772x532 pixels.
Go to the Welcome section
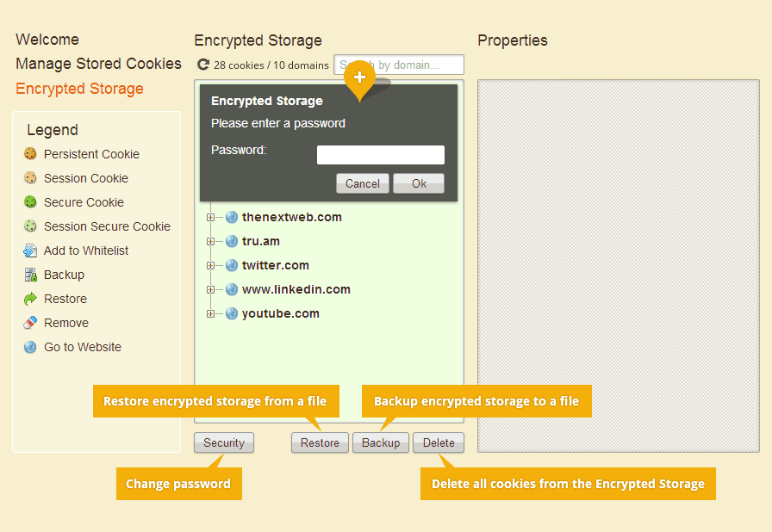tap(47, 40)
